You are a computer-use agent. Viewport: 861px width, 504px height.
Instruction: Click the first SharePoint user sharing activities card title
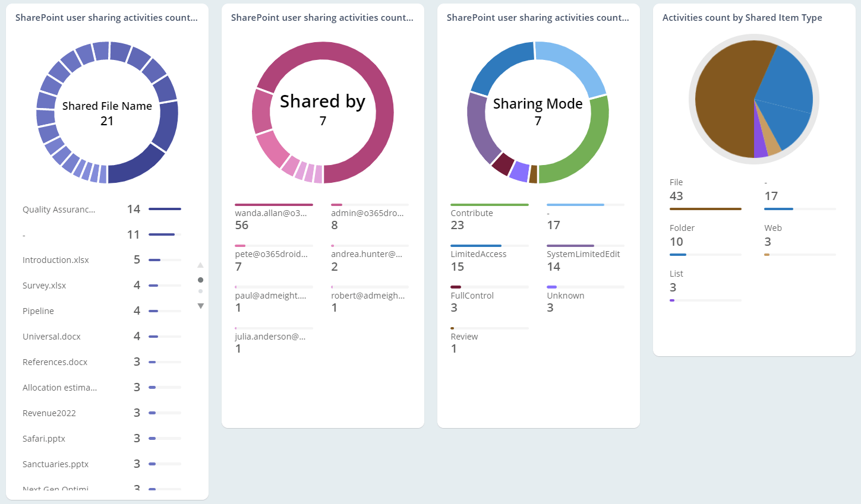(107, 18)
